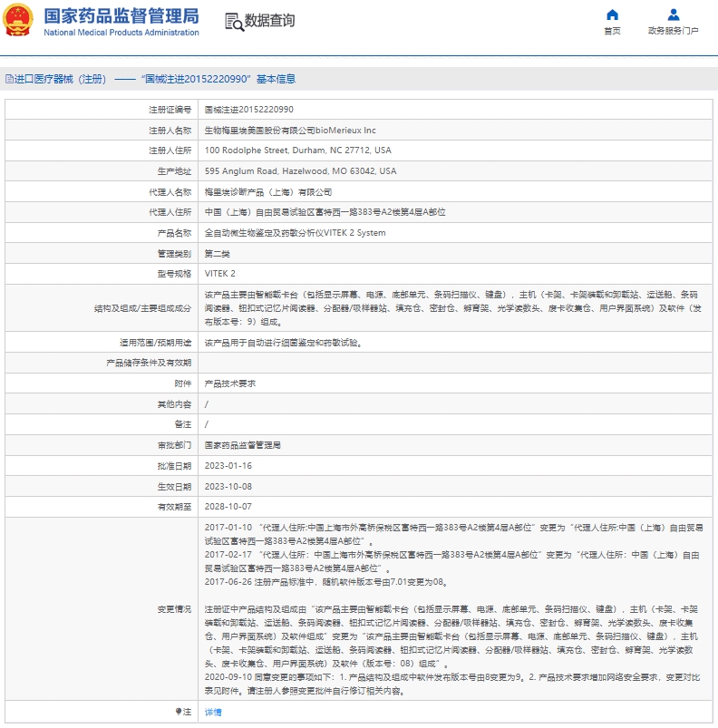718x728 pixels.
Task: Click the 首页 label
Action: pos(612,31)
